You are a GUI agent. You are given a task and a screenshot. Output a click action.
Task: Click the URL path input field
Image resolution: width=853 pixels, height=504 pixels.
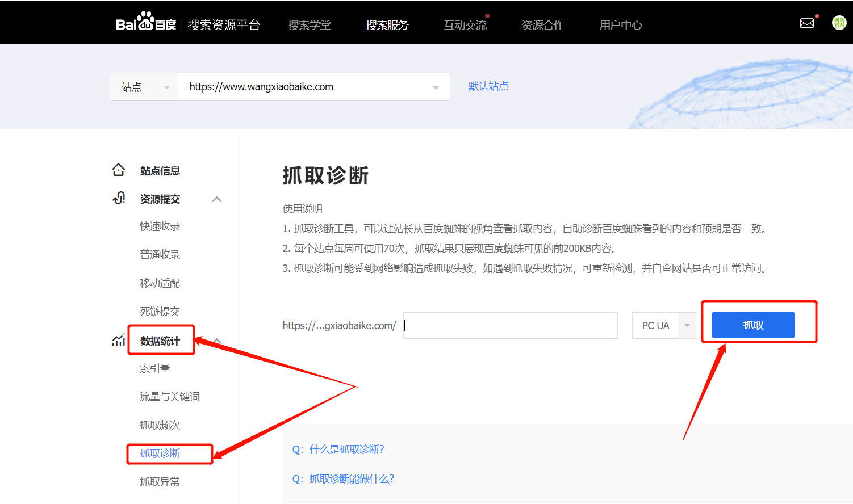(510, 326)
